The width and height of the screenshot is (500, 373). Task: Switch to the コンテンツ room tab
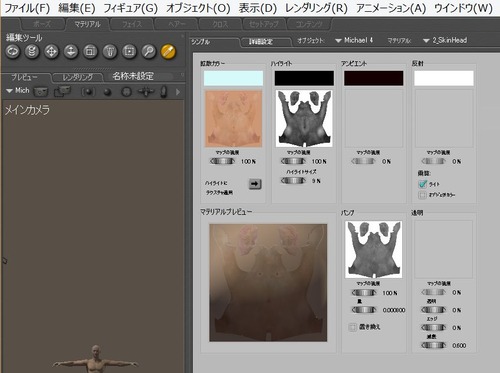(x=309, y=24)
